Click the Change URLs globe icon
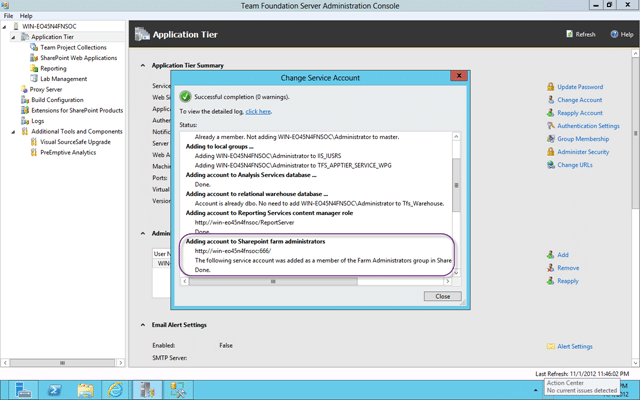Screen dimensions: 640x400 [x=551, y=165]
